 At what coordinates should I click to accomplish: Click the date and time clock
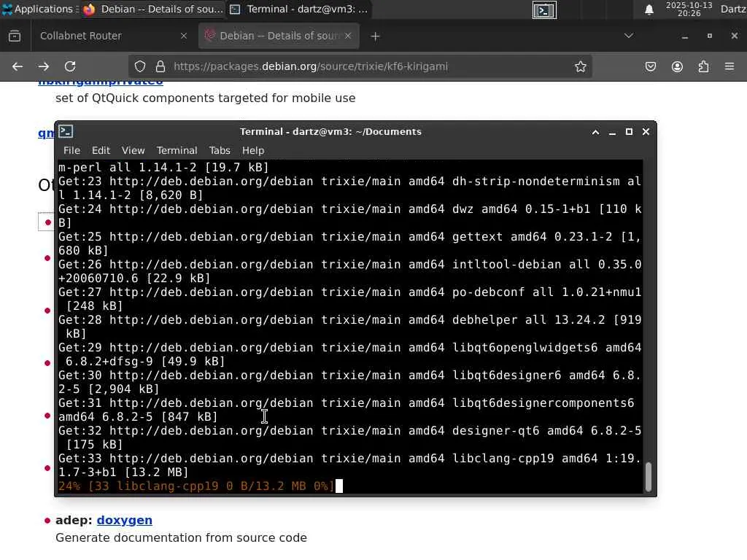tap(689, 9)
